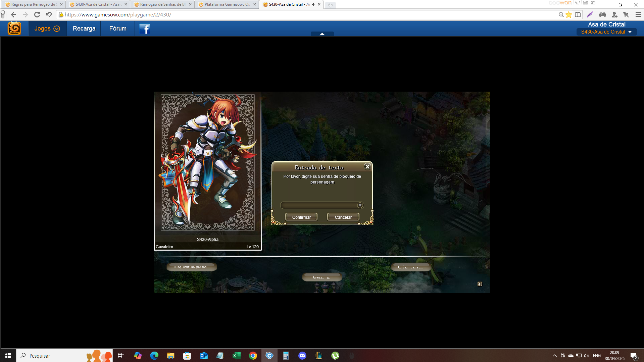Image resolution: width=644 pixels, height=362 pixels.
Task: Click the undo close tab arrow icon
Action: point(49,14)
